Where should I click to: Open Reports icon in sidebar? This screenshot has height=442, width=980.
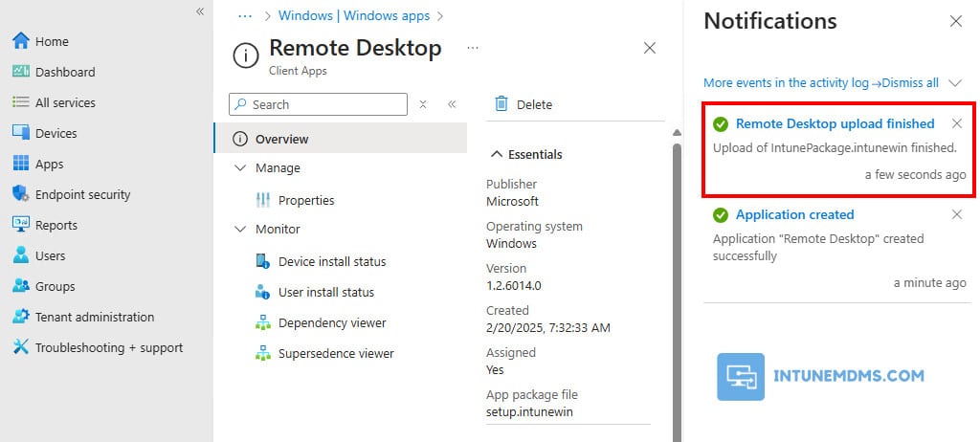(21, 225)
